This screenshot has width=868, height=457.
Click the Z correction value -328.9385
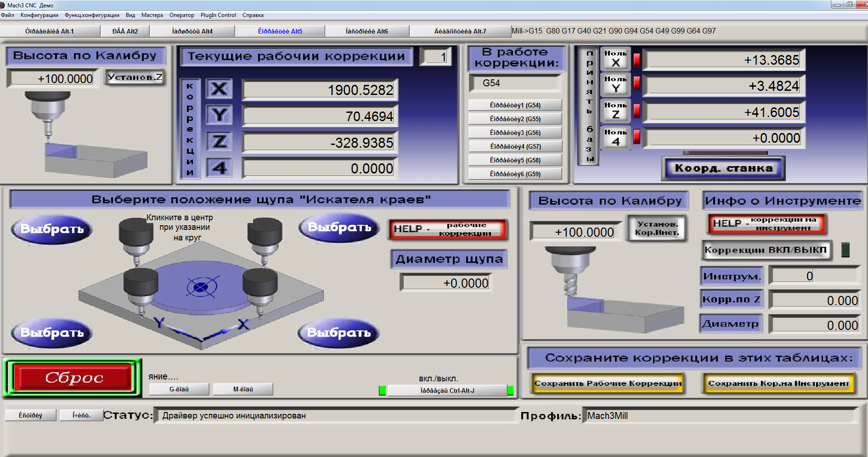coord(319,143)
